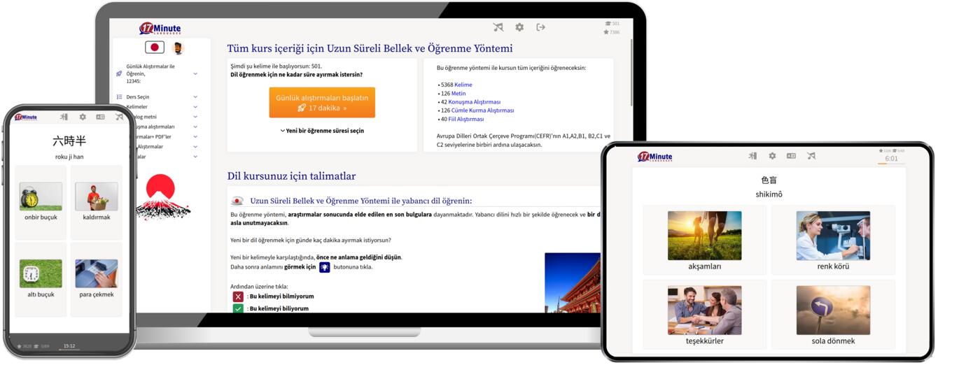Click the running figure icon on tablet toolbar

(752, 156)
